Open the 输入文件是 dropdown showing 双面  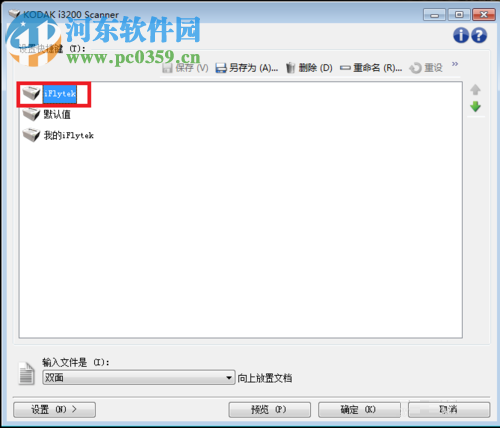pos(139,378)
